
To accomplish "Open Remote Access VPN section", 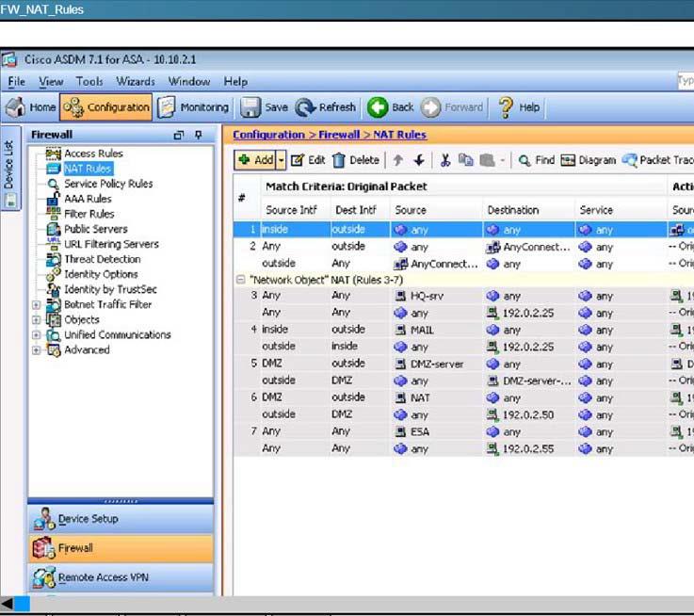I will click(103, 576).
